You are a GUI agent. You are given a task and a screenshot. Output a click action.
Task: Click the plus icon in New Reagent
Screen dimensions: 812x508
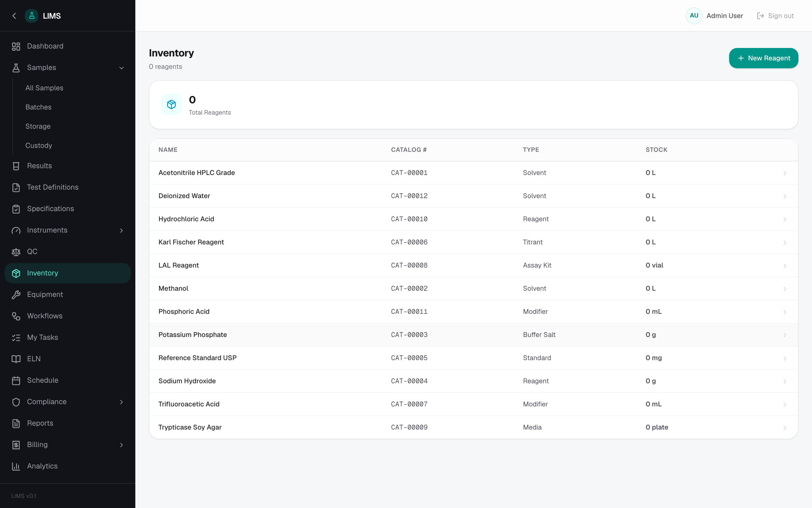[741, 58]
